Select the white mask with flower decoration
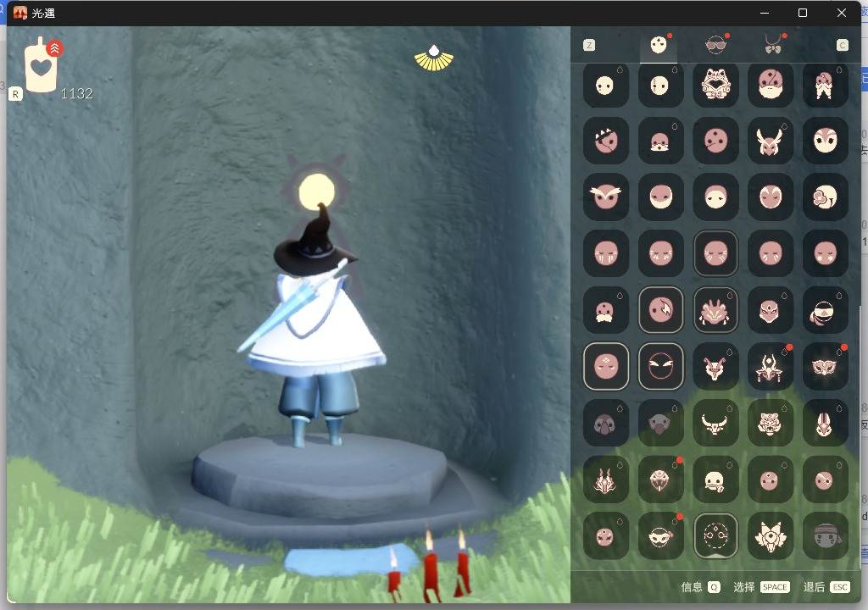This screenshot has height=610, width=868. pyautogui.click(x=826, y=197)
